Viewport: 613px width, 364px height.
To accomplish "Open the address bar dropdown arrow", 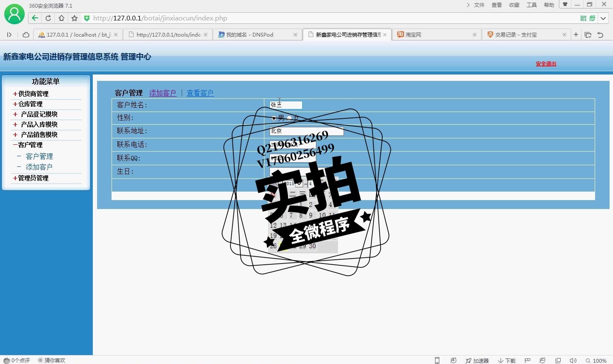I will (603, 18).
